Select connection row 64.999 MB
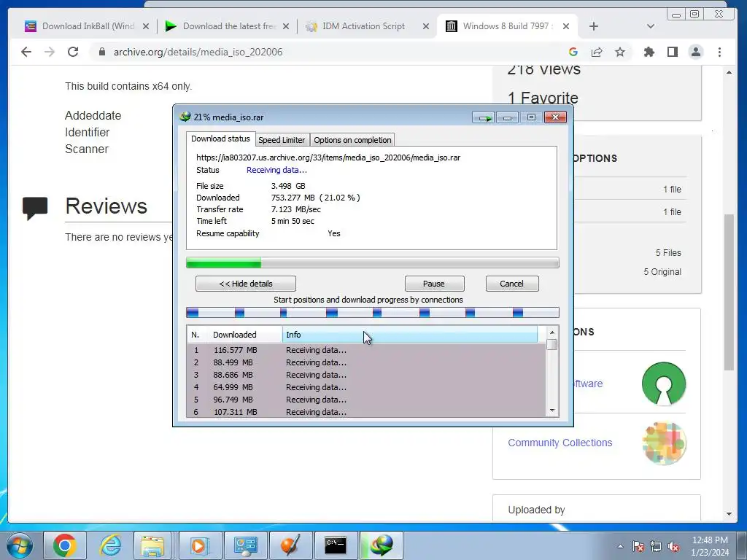 click(x=366, y=387)
